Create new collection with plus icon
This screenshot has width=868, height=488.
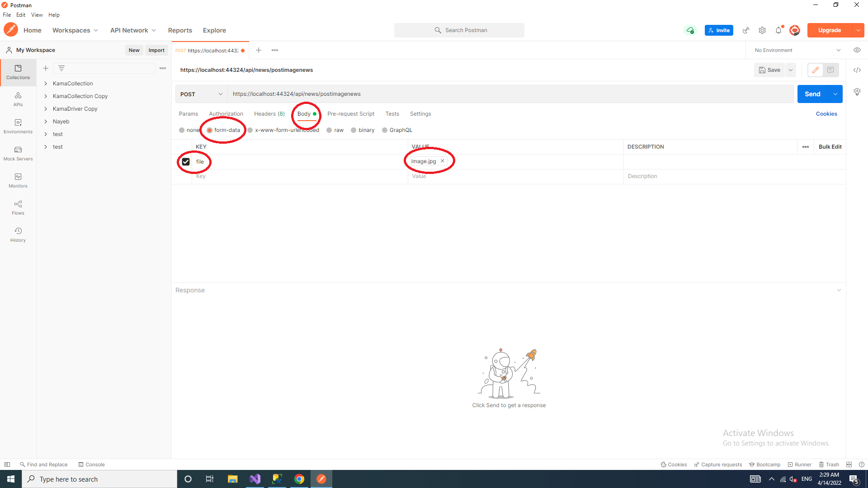point(46,68)
